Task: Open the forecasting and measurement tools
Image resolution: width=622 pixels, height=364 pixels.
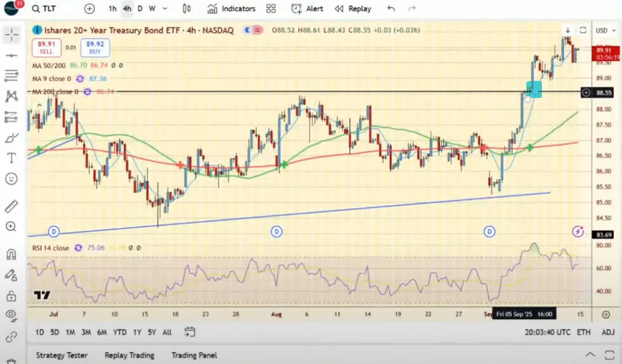Action: [12, 117]
